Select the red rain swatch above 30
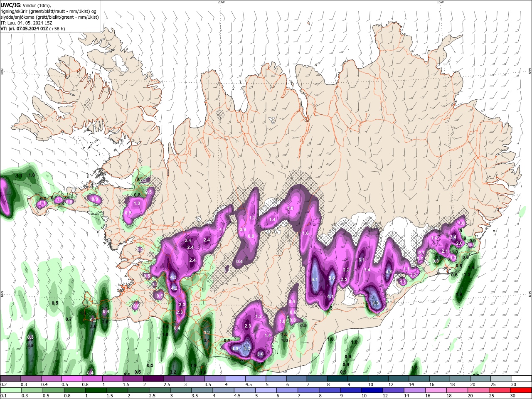Screen dimensions: 532x399 point(522,390)
